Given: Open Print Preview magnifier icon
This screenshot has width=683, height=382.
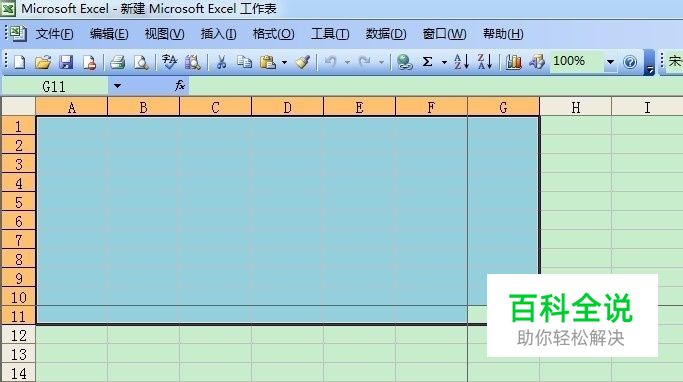Looking at the screenshot, I should pos(141,62).
